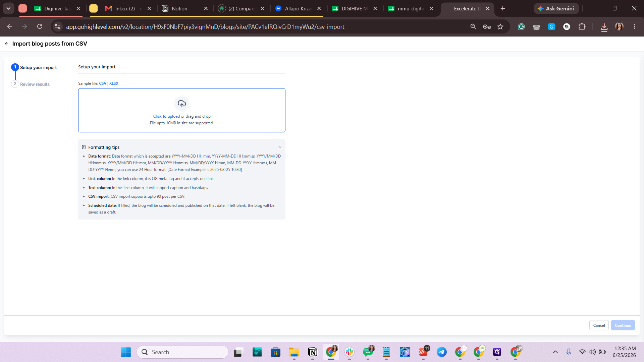The width and height of the screenshot is (644, 362).
Task: Select step 2 Review results
Action: pos(31,84)
